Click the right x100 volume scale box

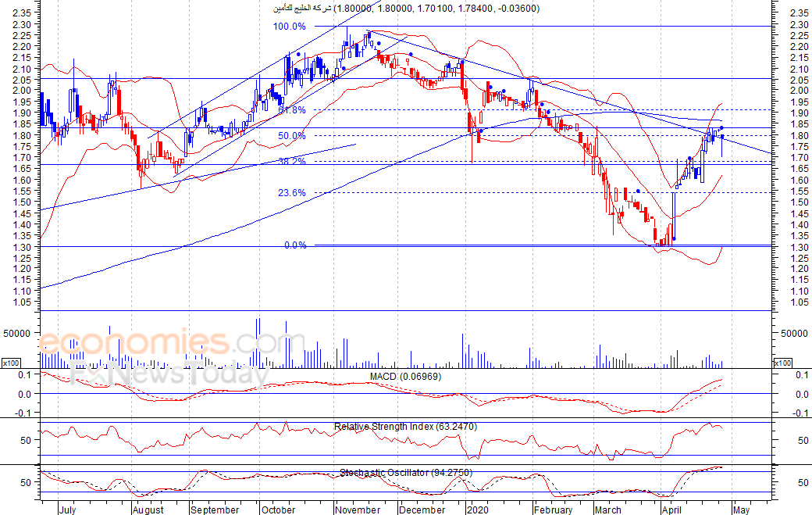(x=782, y=363)
